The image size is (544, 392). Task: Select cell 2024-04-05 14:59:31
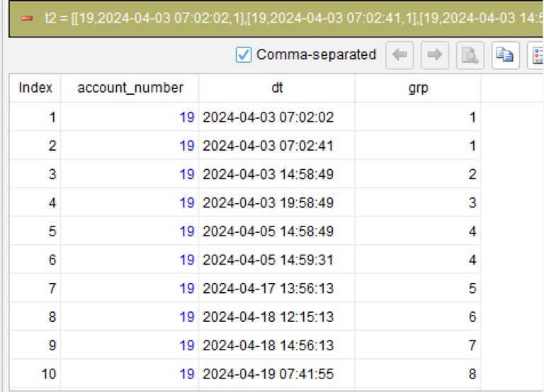coord(277,260)
